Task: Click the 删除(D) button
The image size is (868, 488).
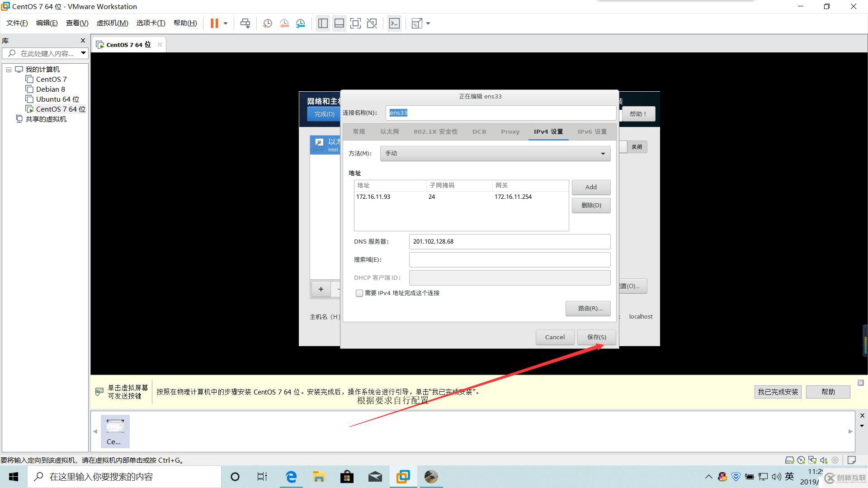Action: click(x=591, y=205)
